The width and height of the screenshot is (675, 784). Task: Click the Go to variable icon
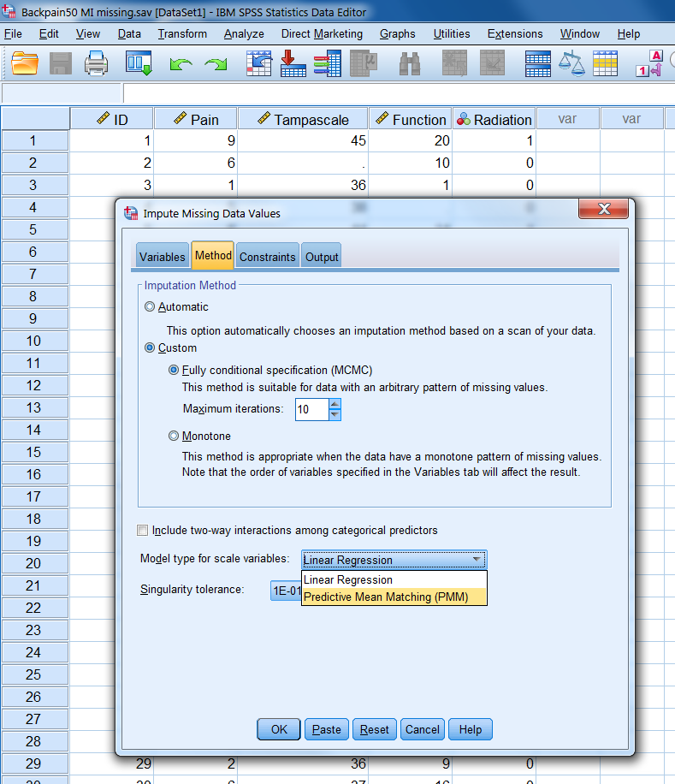(293, 63)
